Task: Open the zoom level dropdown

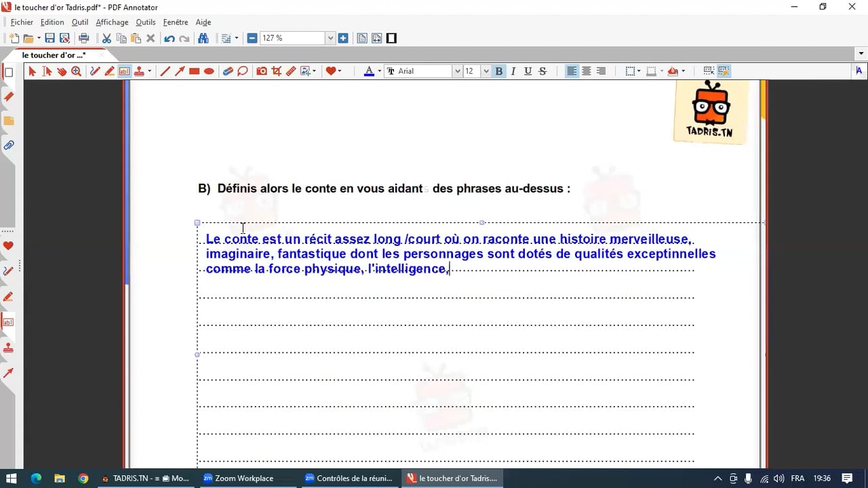Action: click(330, 39)
